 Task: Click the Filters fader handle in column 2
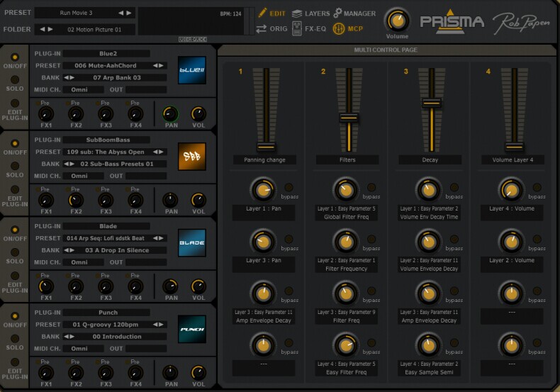point(347,118)
